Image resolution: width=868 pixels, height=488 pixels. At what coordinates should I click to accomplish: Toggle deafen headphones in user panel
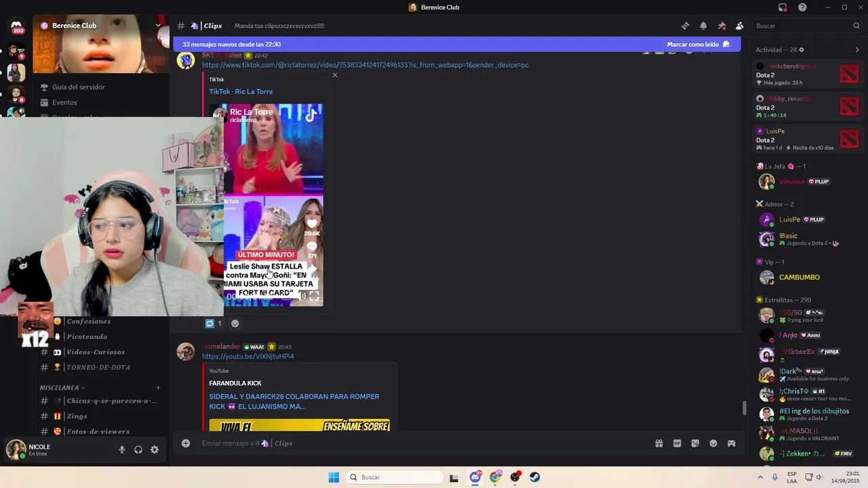coord(138,449)
